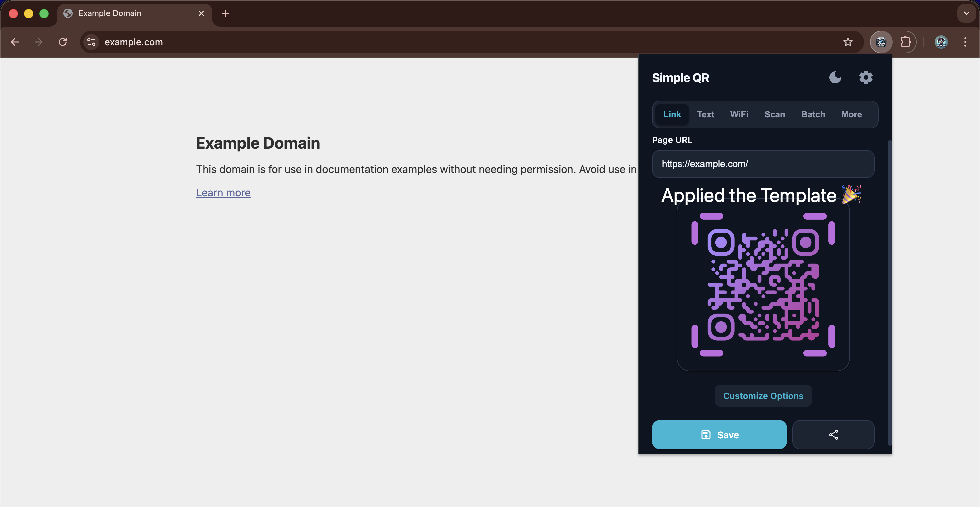Screen dimensions: 980x507
Task: Toggle dark mode moon icon
Action: (835, 78)
